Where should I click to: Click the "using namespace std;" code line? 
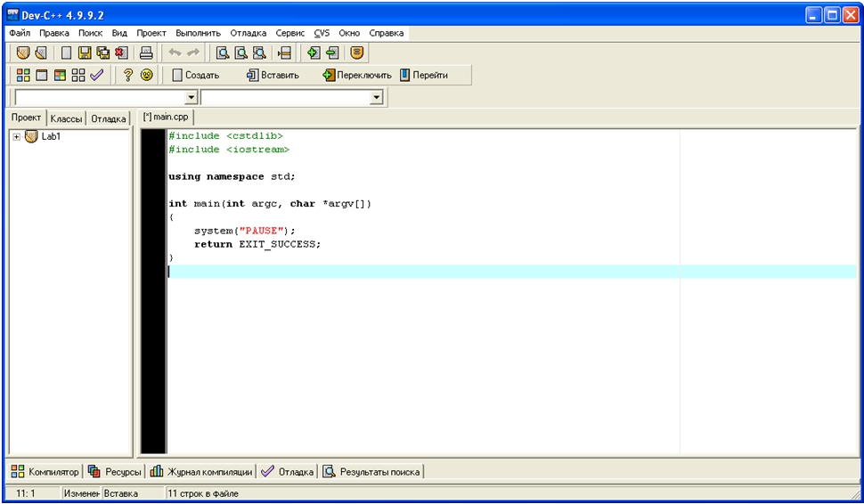pos(232,177)
